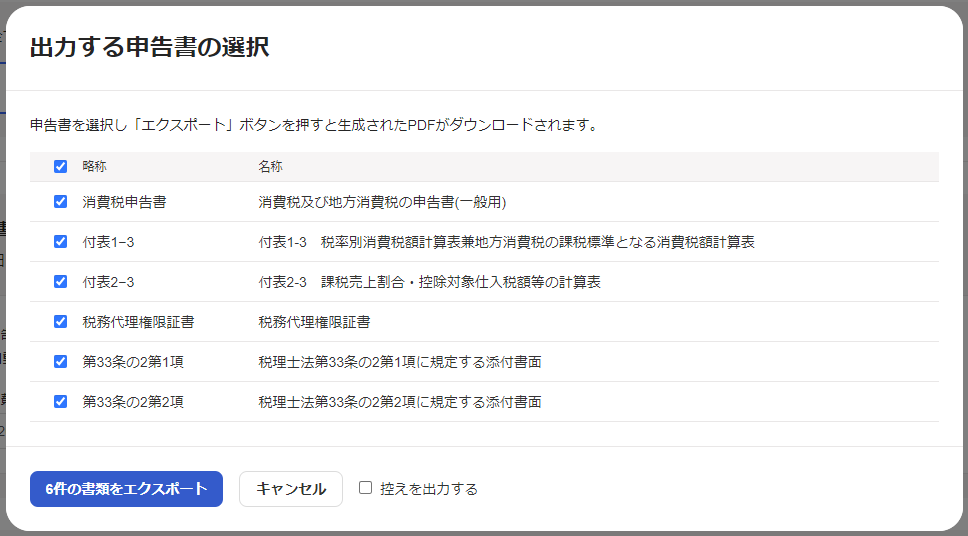The width and height of the screenshot is (968, 536).
Task: Uncheck the 付表1−3 checkbox
Action: (x=60, y=241)
